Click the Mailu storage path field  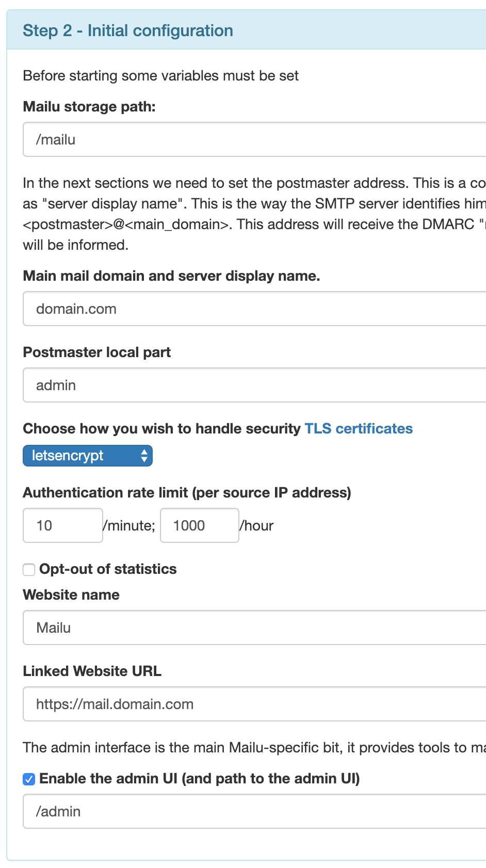click(x=255, y=139)
